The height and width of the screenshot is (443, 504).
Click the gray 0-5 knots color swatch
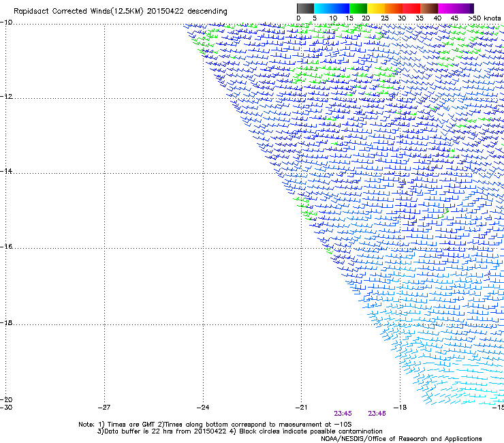[305, 8]
